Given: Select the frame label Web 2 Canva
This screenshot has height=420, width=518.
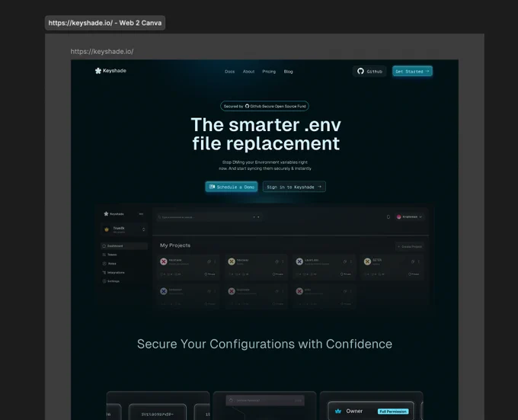Looking at the screenshot, I should 105,23.
